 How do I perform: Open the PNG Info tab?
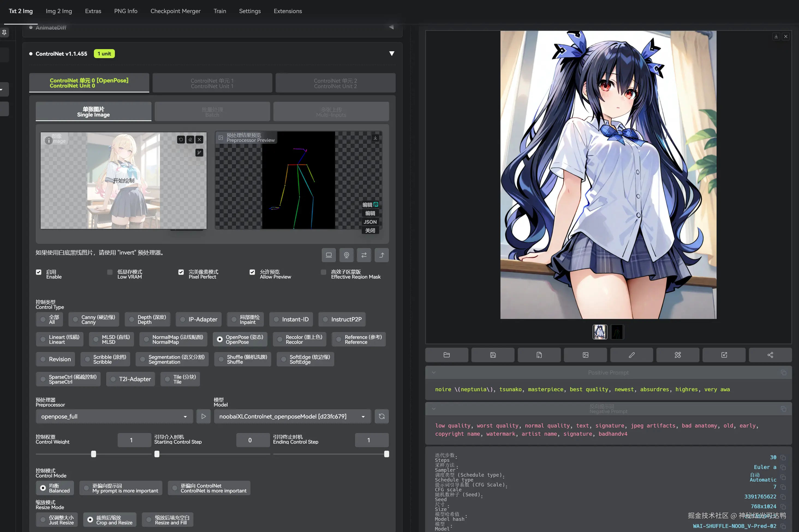(x=126, y=11)
